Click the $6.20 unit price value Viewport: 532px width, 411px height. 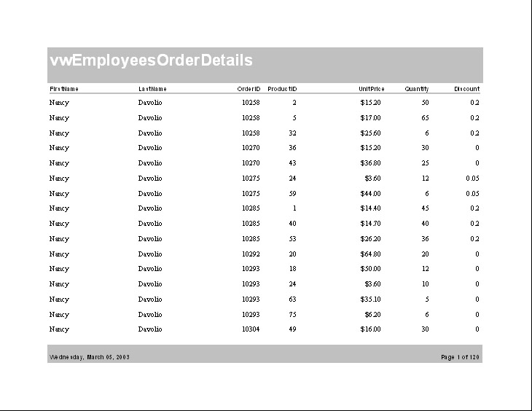pyautogui.click(x=372, y=315)
